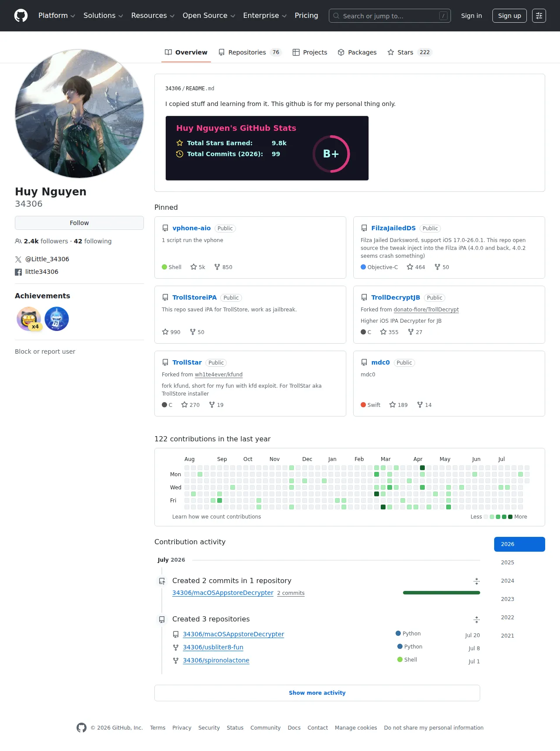The height and width of the screenshot is (751, 560).
Task: Open forks of TrollStar
Action: [x=216, y=405]
